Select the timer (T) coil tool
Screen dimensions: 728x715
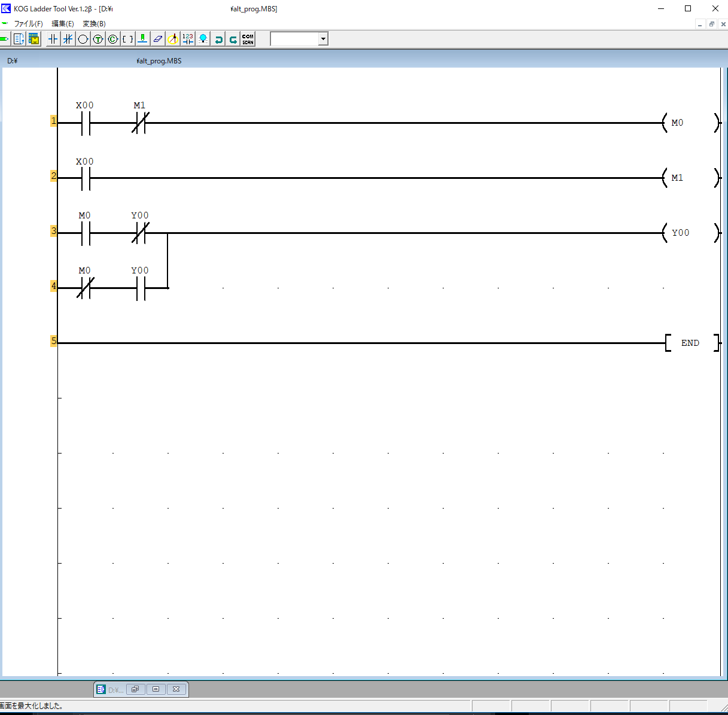(x=98, y=39)
